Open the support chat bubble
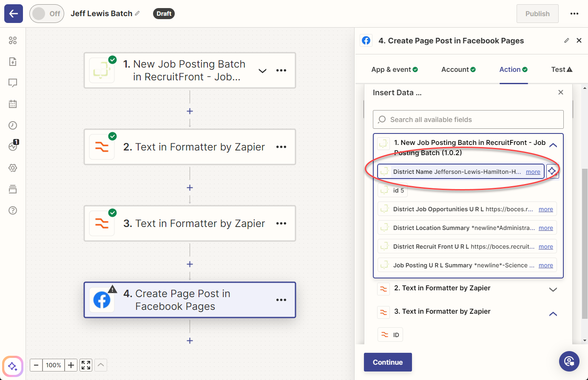Image resolution: width=588 pixels, height=380 pixels. 569,361
